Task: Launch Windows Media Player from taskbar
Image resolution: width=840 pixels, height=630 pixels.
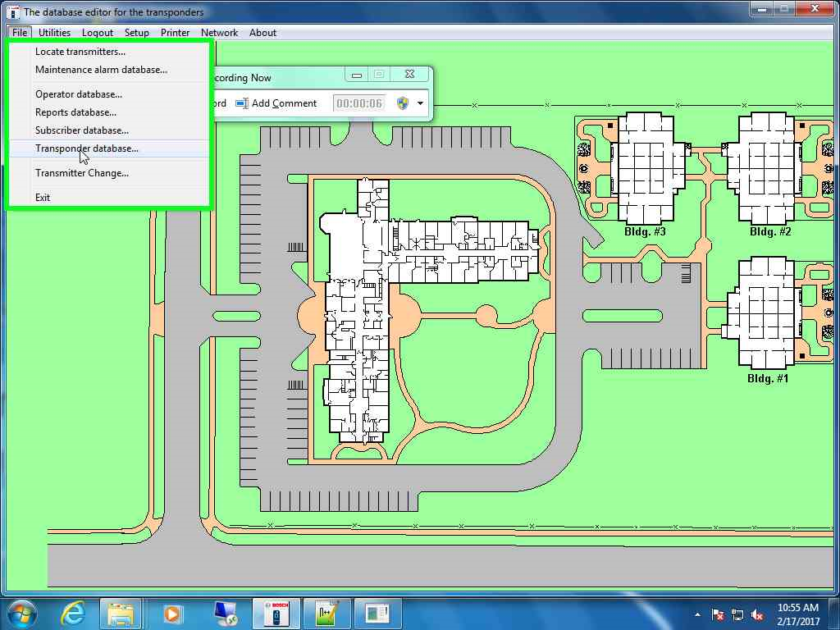Action: 172,614
